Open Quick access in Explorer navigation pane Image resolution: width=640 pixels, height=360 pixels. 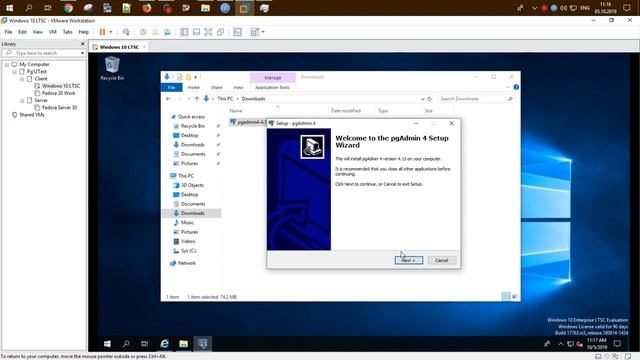tap(191, 117)
